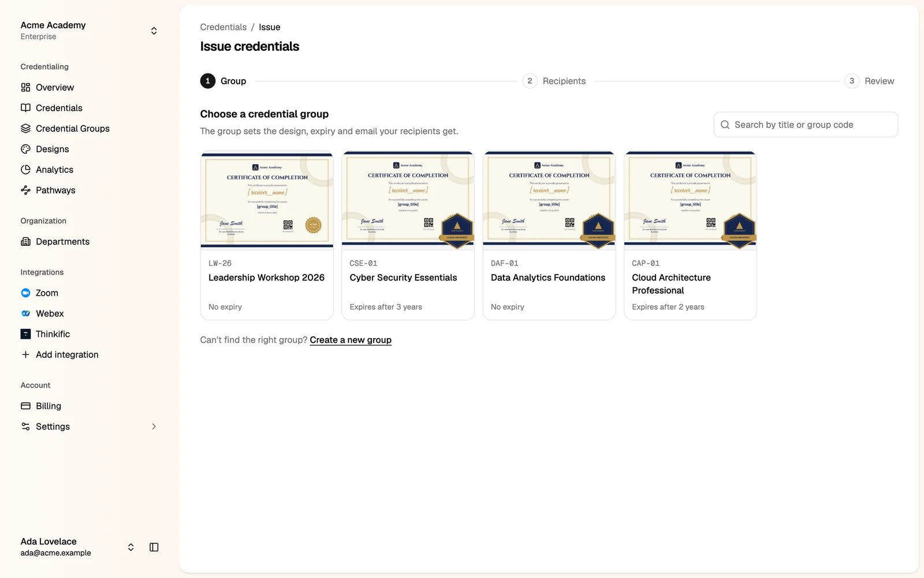Click the DAF-01 group code

505,263
